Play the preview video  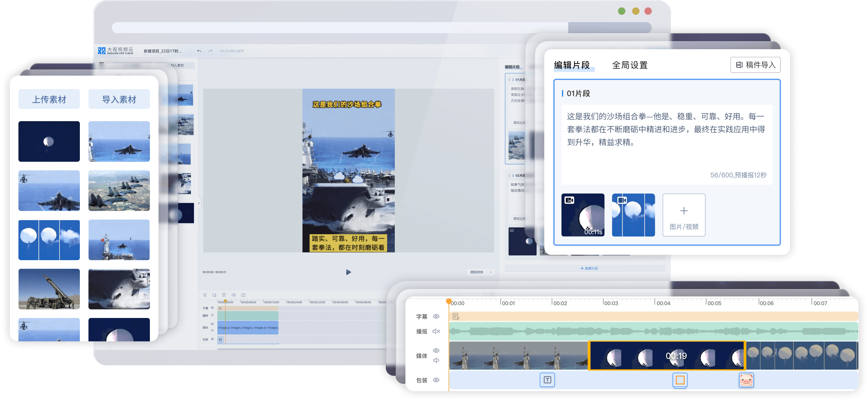coord(348,272)
